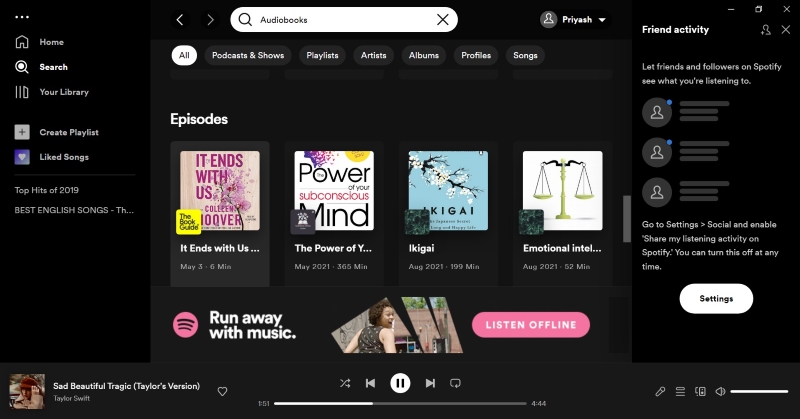Image resolution: width=800 pixels, height=419 pixels.
Task: Like the current song with heart
Action: [x=222, y=391]
